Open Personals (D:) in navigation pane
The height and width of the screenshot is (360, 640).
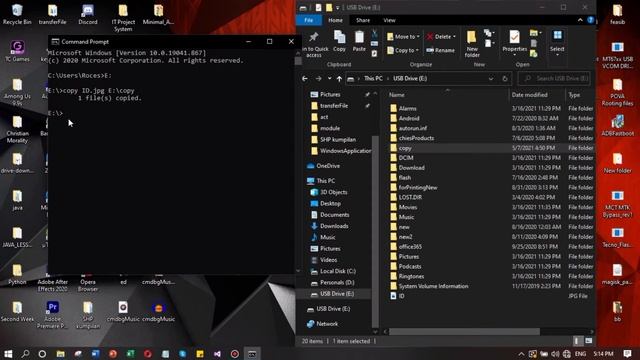coord(337,282)
